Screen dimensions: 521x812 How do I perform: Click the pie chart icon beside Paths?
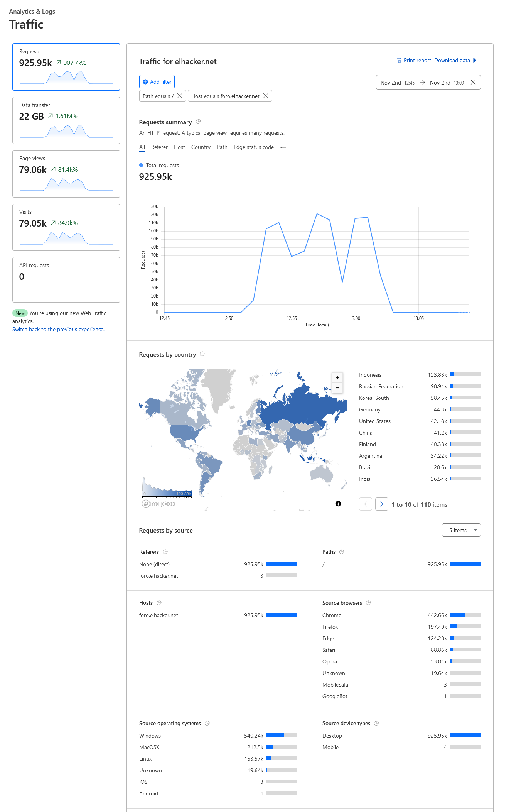[x=342, y=552]
